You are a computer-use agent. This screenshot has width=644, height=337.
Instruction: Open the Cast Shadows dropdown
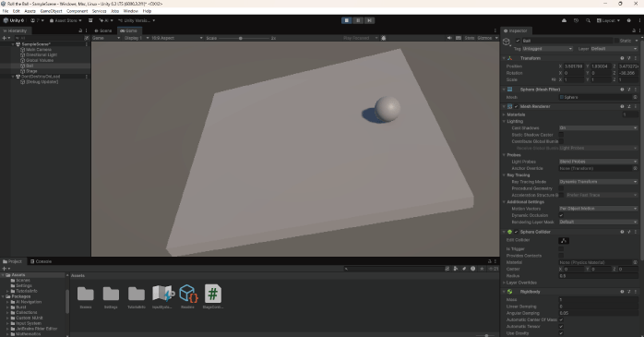point(598,127)
